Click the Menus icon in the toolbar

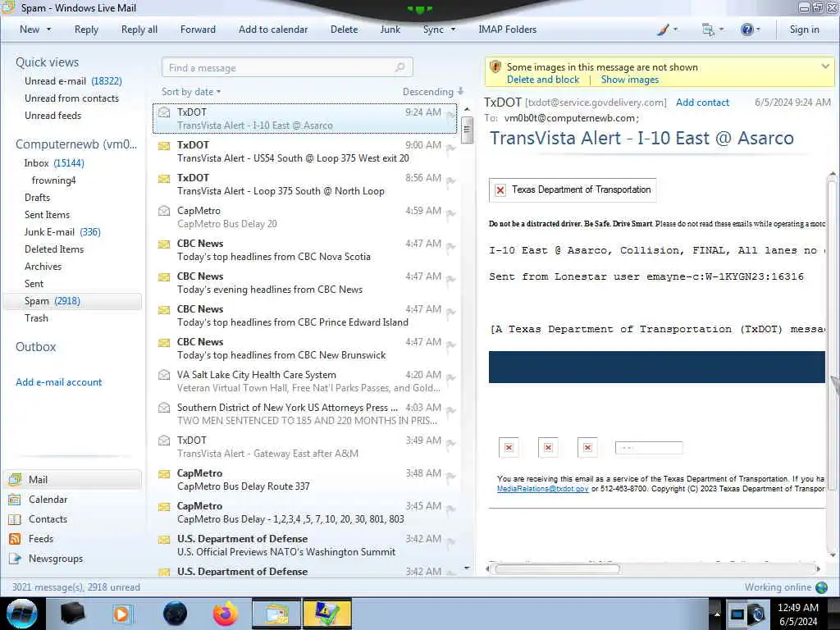(x=708, y=30)
